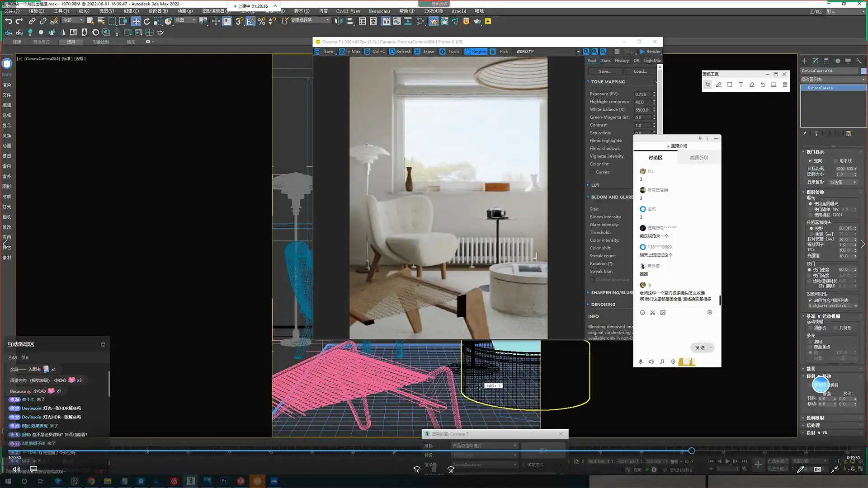Click the Region render button
The width and height of the screenshot is (868, 488).
pos(476,52)
